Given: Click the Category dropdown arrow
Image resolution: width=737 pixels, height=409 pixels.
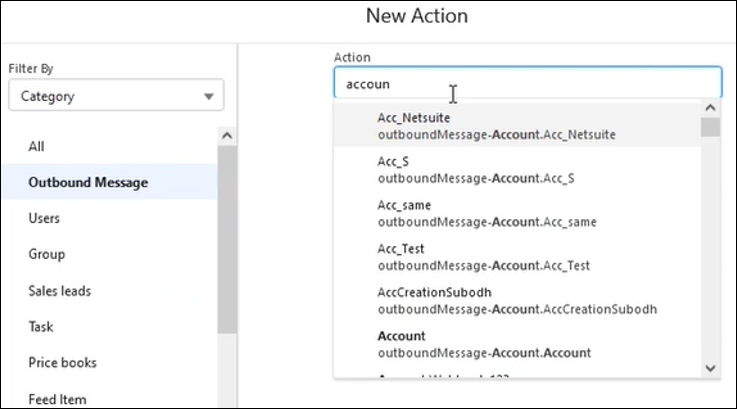Looking at the screenshot, I should coord(208,97).
